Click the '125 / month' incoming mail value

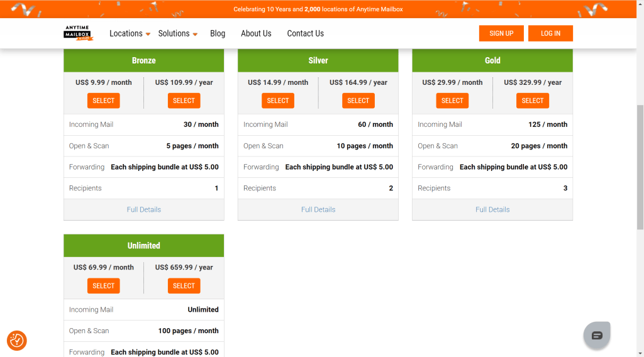point(548,124)
